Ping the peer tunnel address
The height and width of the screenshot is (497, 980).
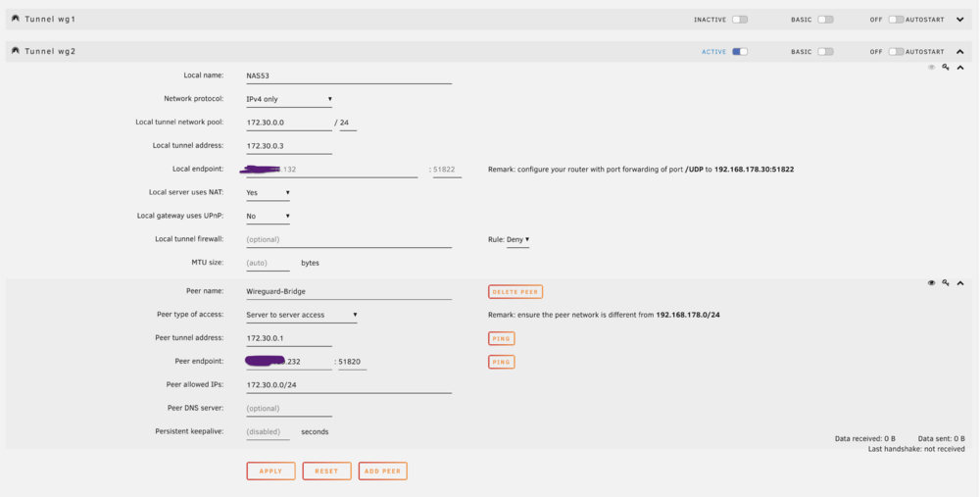pos(501,339)
